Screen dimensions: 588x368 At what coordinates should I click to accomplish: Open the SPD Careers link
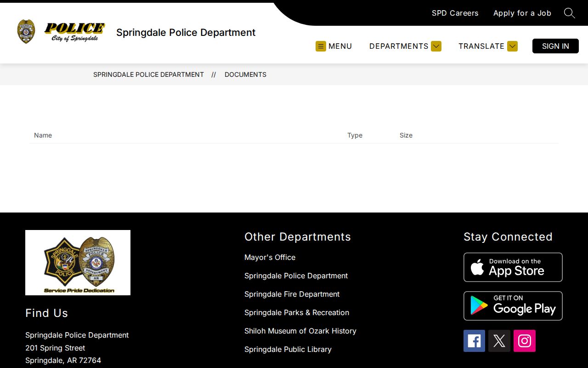455,13
